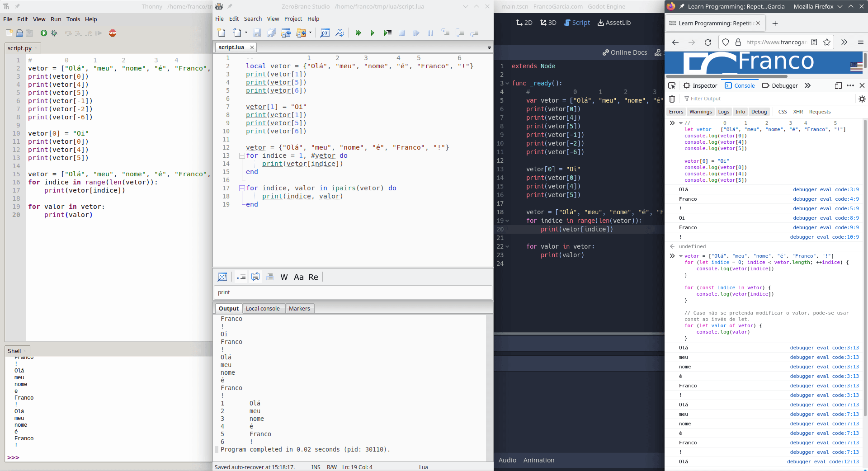The height and width of the screenshot is (471, 868).
Task: Bookmark the page with the star icon
Action: [827, 42]
